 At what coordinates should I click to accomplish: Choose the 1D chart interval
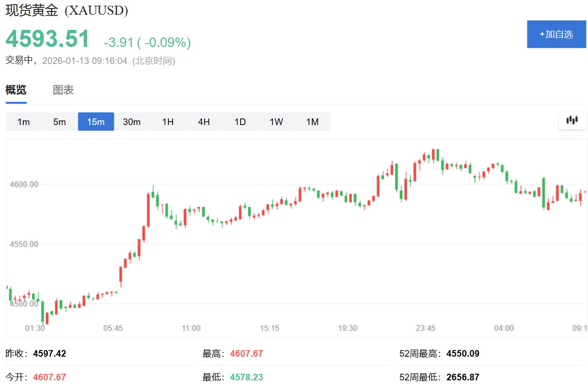click(x=240, y=122)
